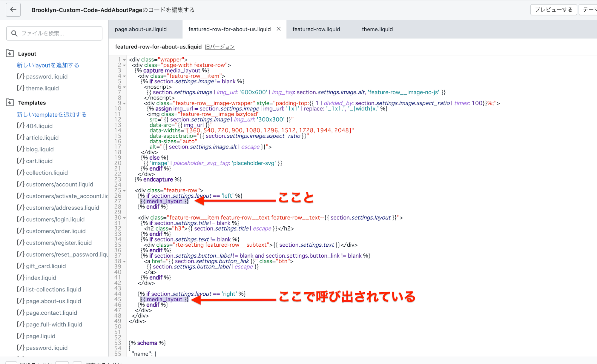This screenshot has height=364, width=597.
Task: Collapse the Templates folder icon
Action: click(10, 102)
